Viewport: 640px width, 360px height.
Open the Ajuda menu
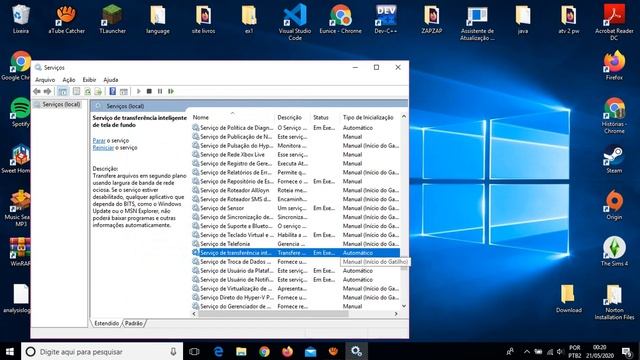coord(111,80)
